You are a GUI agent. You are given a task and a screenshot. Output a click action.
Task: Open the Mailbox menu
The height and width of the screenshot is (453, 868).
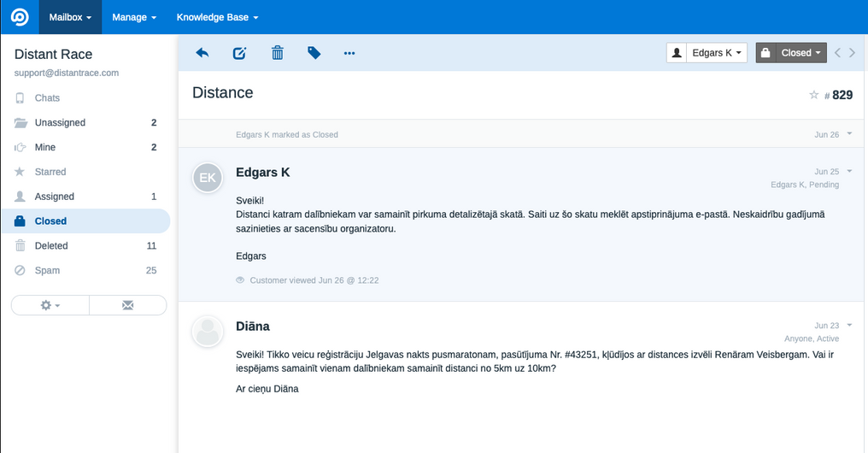(70, 17)
